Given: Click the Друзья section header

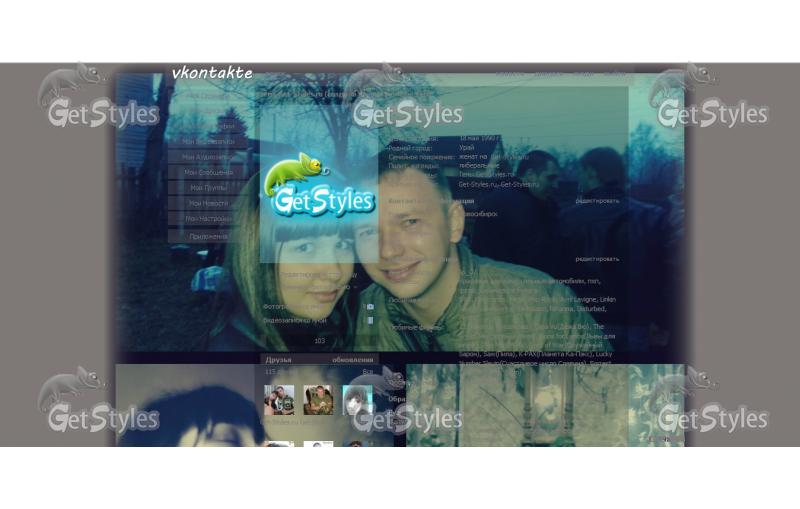Looking at the screenshot, I should point(279,360).
